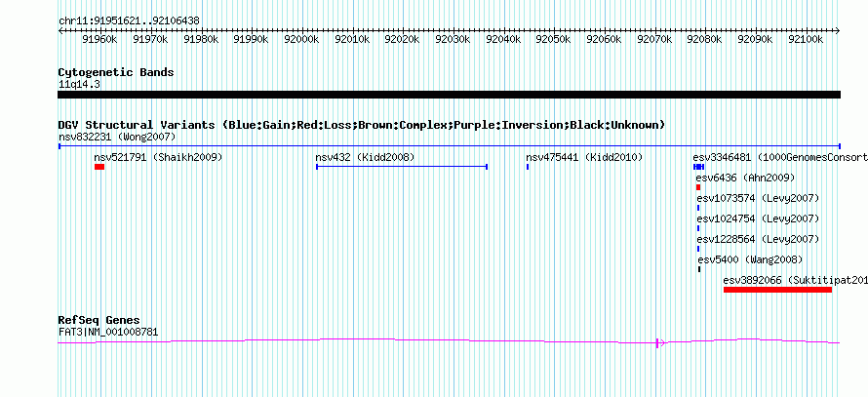Click the 92030k ruler tick label

coord(453,40)
